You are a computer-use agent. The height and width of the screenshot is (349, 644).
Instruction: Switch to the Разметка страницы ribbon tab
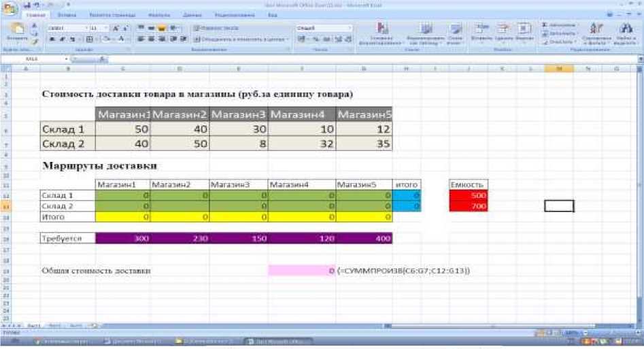pyautogui.click(x=112, y=15)
